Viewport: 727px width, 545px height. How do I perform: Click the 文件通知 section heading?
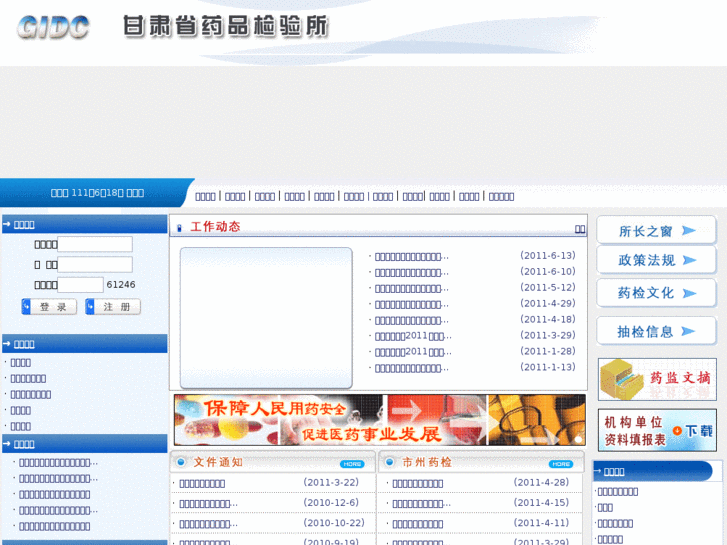coord(218,462)
